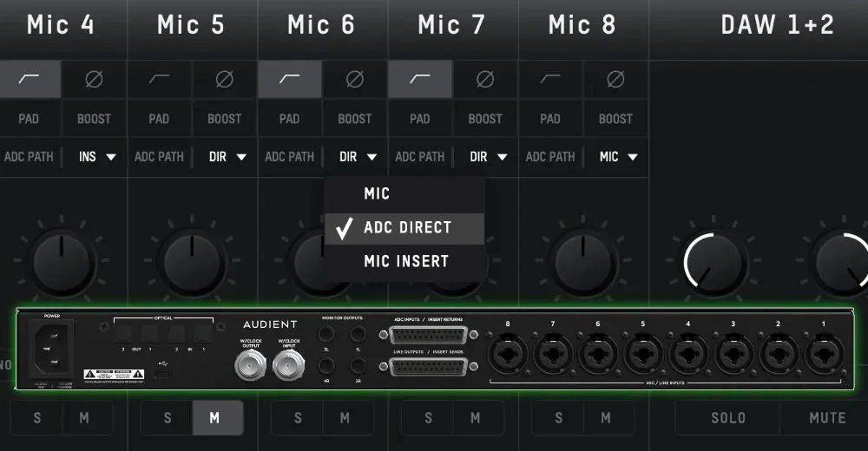Click the Mic 5 pan knob
The width and height of the screenshot is (868, 451).
coord(192,262)
